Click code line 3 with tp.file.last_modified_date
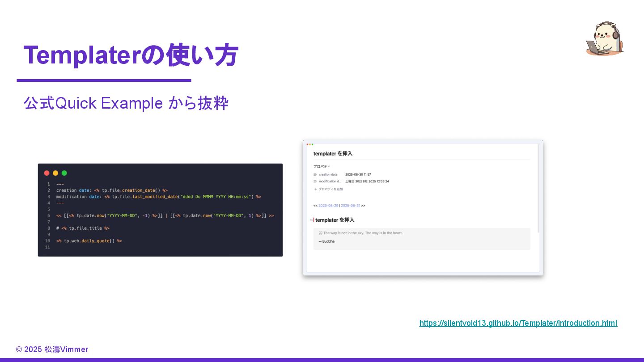Screen dimensions: 644x362 pyautogui.click(x=158, y=197)
